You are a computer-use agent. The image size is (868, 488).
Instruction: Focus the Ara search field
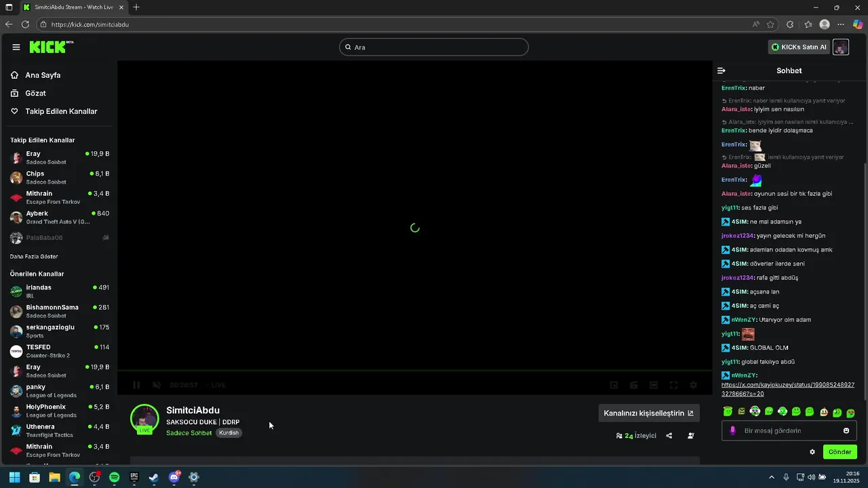434,47
